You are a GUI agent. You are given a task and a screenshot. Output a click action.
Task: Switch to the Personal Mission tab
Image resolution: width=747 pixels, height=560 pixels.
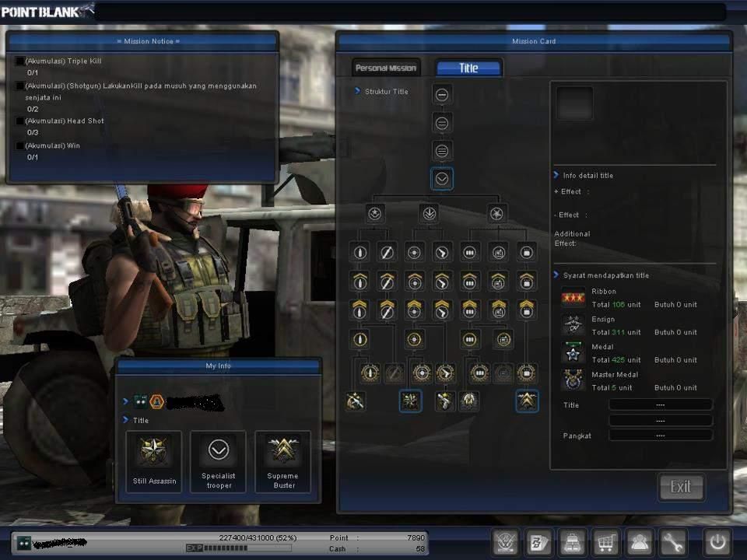click(x=386, y=68)
